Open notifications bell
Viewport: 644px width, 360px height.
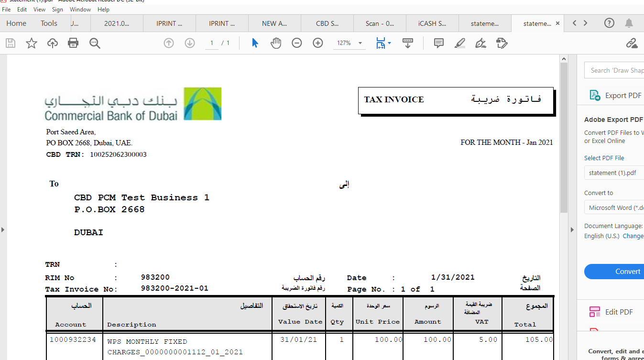click(x=629, y=23)
